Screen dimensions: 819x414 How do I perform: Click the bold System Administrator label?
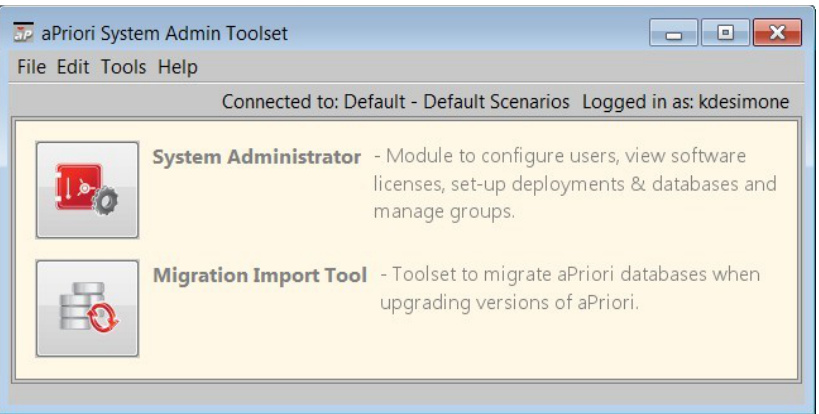pos(256,158)
